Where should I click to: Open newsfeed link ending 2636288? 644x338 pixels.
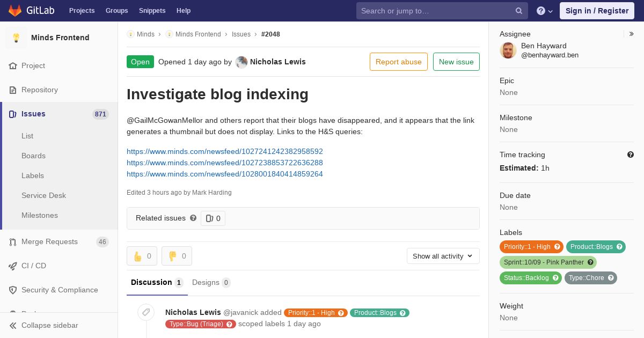point(225,163)
